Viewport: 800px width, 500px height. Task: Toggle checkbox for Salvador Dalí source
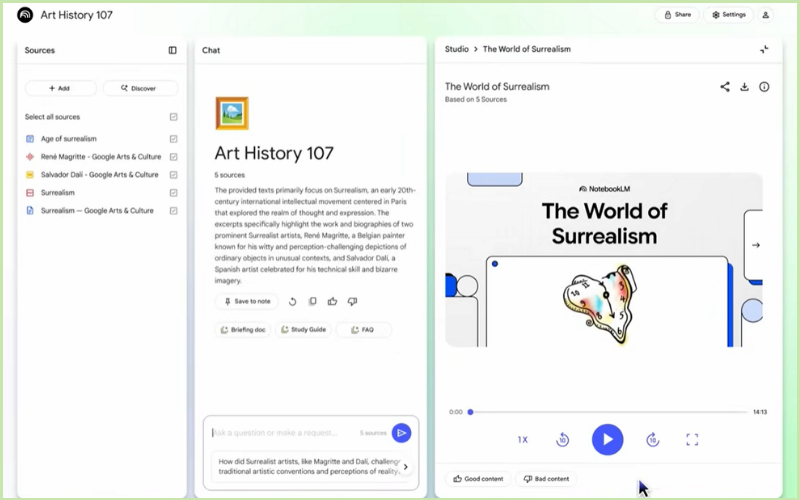coord(173,174)
